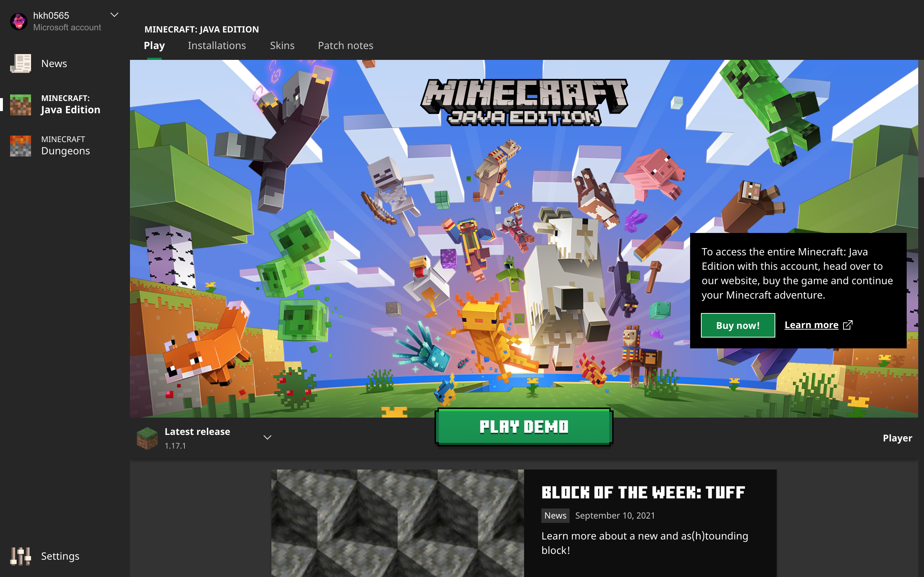Open the Latest release 1.17.1 version selector

(205, 438)
